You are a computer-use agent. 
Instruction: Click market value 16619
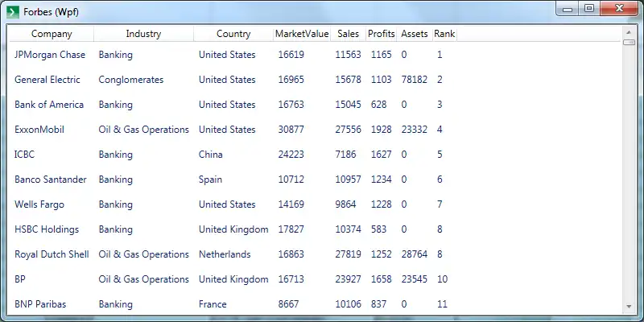291,55
